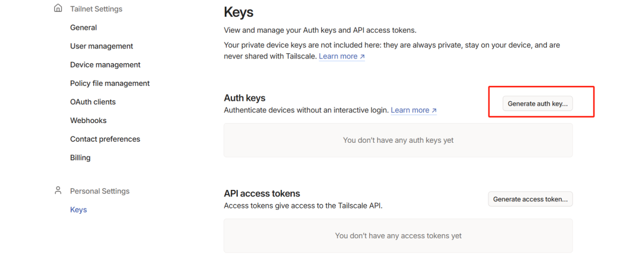
Task: Click the Tailnet Settings heading
Action: (x=96, y=8)
